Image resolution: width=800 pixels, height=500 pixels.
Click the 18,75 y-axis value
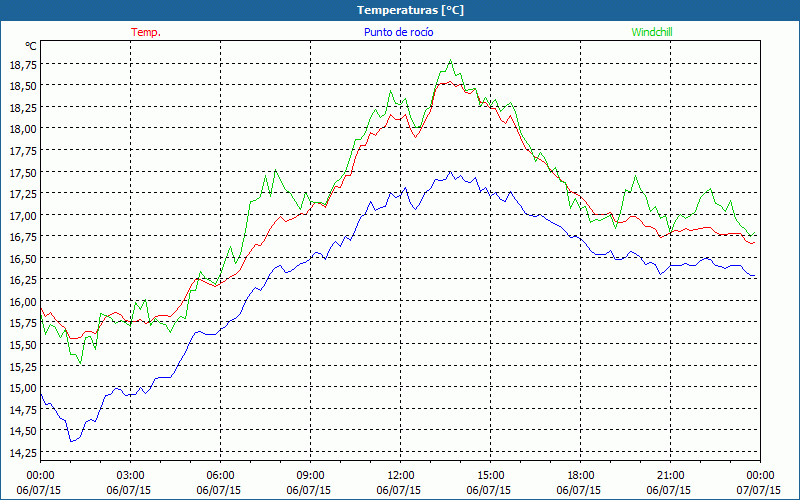click(x=23, y=64)
